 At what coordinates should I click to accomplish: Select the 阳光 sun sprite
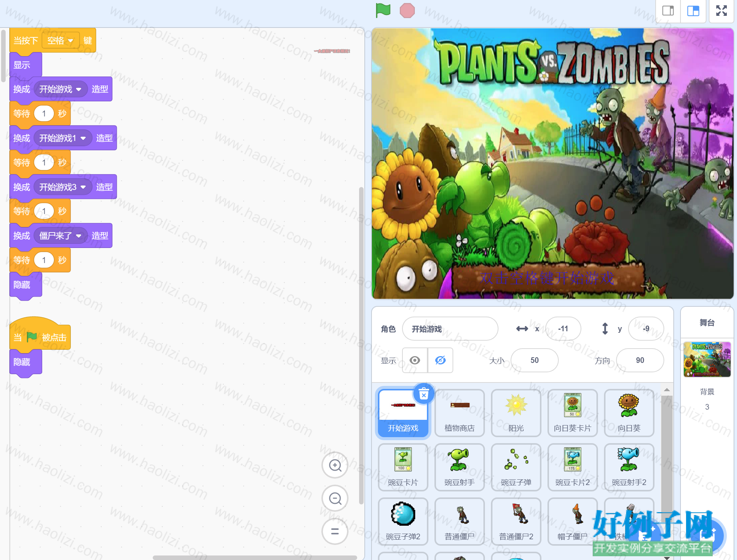(516, 413)
